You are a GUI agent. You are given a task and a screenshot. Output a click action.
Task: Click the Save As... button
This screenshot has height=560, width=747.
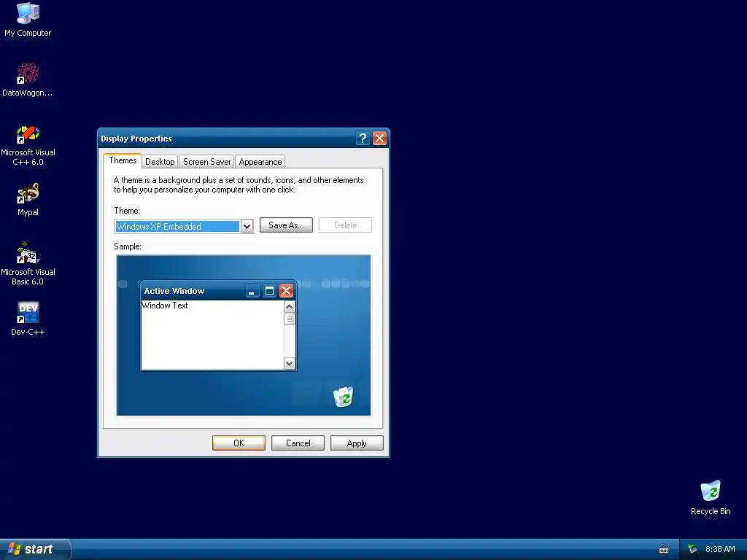(x=286, y=225)
